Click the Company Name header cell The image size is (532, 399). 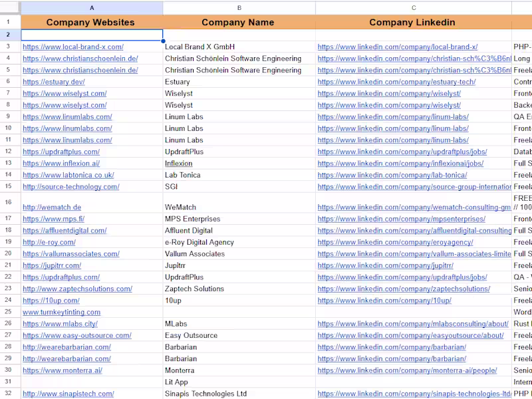tap(239, 23)
